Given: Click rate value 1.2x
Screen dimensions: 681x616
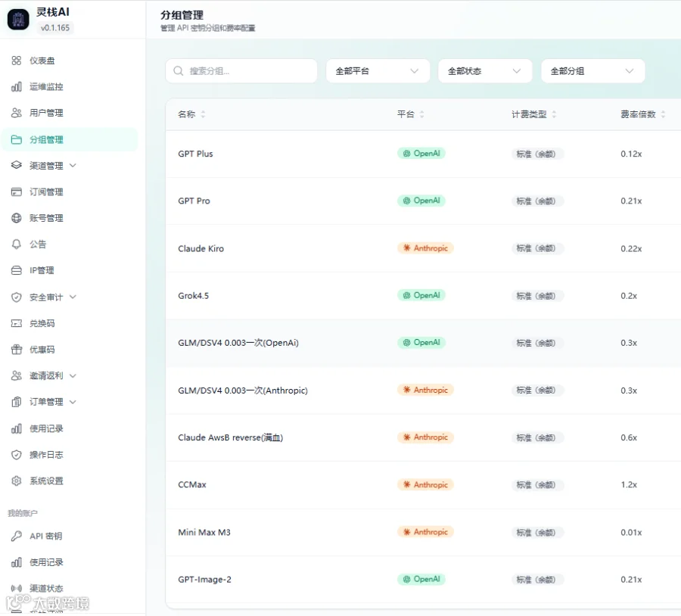Looking at the screenshot, I should tap(629, 485).
